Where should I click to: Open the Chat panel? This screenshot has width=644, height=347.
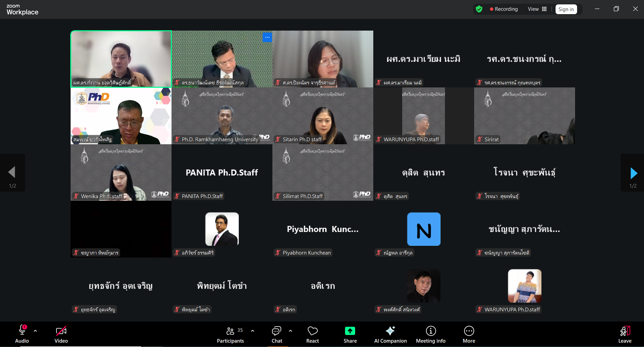(x=276, y=334)
